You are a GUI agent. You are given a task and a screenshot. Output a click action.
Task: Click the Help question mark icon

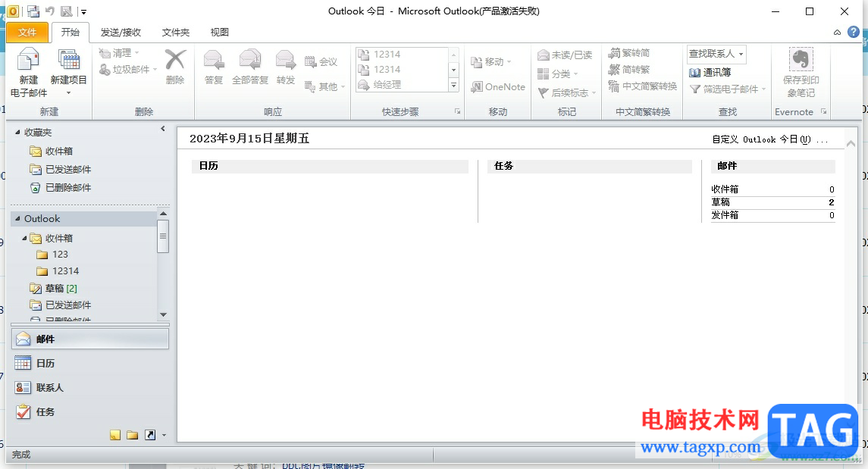click(x=854, y=32)
